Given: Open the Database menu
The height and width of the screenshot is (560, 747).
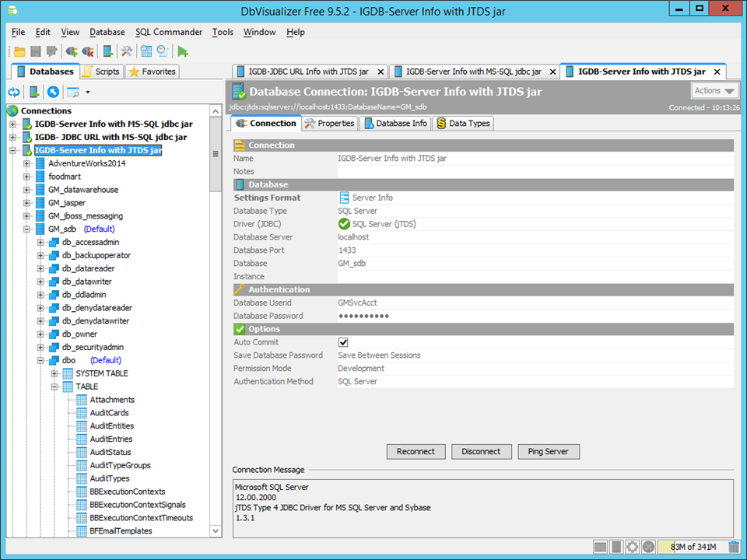Looking at the screenshot, I should (107, 32).
